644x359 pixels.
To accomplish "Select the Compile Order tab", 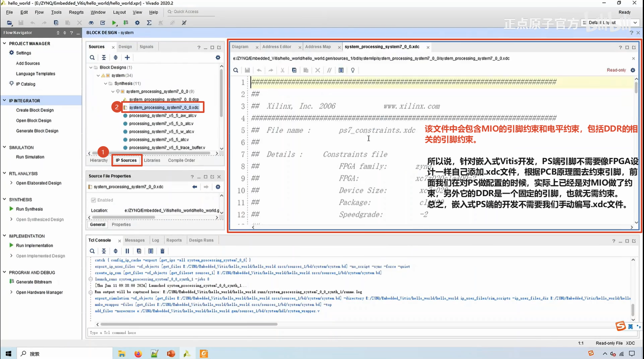I will pyautogui.click(x=181, y=160).
